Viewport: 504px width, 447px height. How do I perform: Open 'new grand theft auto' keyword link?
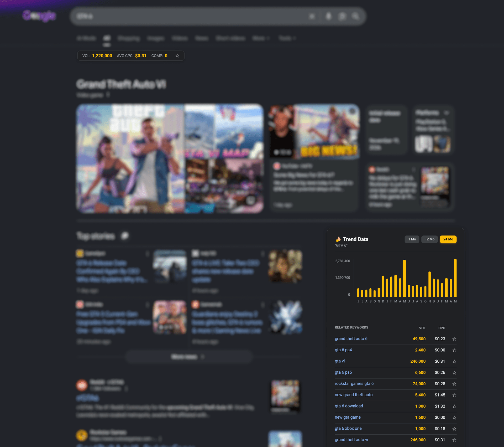coord(354,395)
